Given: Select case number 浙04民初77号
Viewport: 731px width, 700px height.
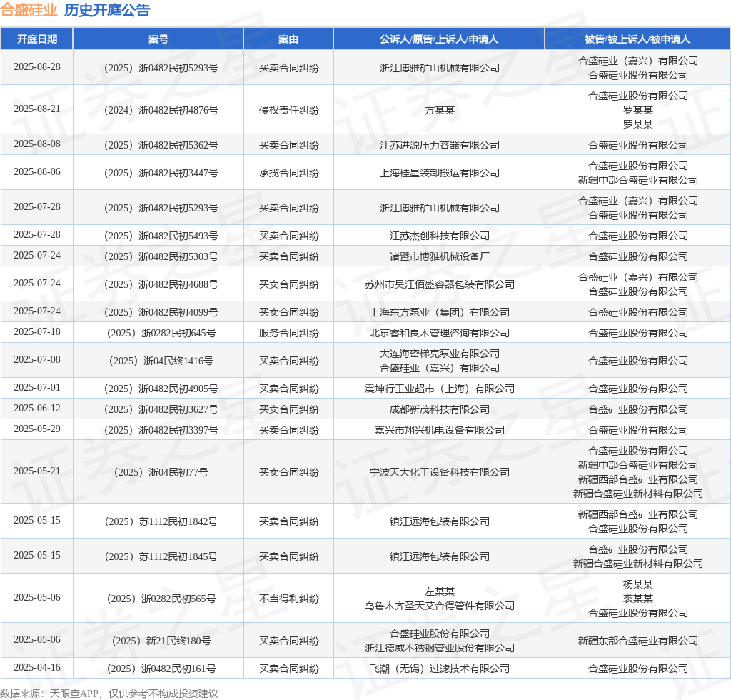Looking at the screenshot, I should click(161, 472).
